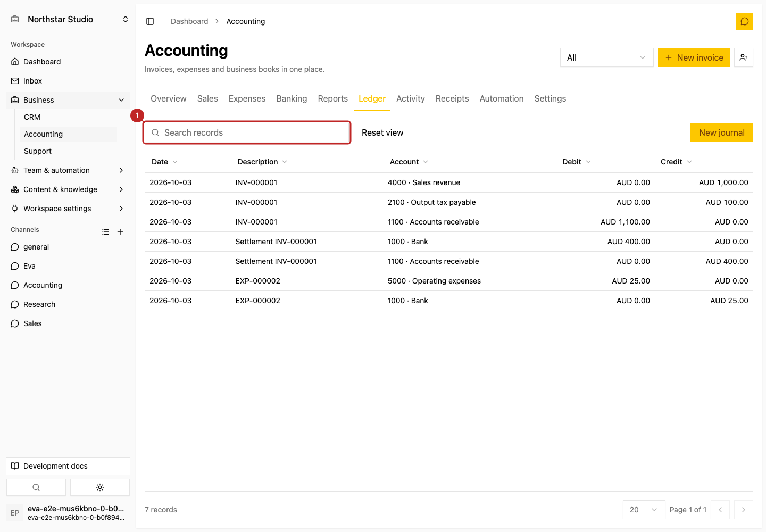Expand Content & knowledge section
The height and width of the screenshot is (532, 766).
[x=68, y=189]
